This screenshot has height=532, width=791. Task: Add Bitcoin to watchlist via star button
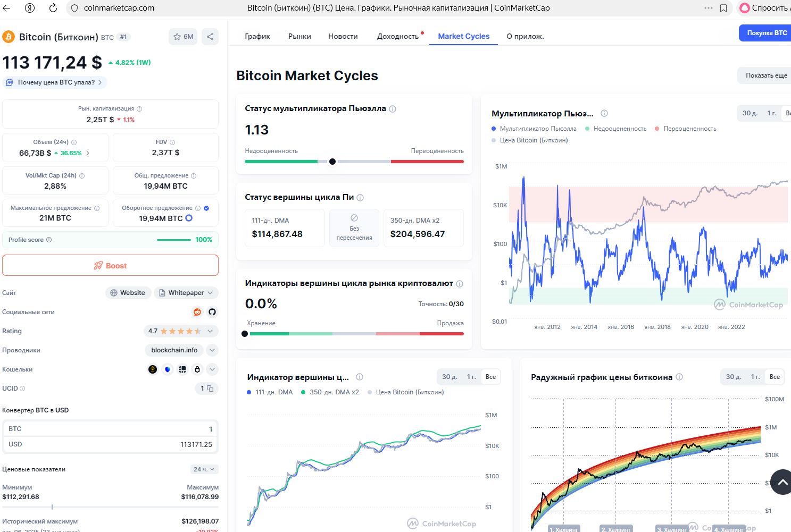click(183, 37)
